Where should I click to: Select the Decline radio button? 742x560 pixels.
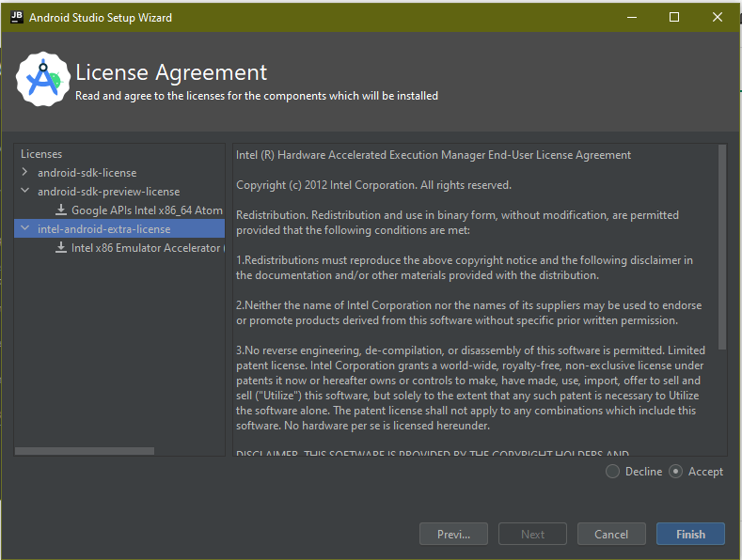pos(613,472)
